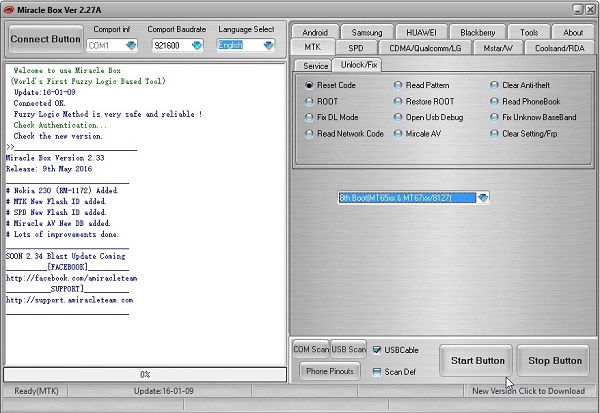Click the COM Scan button
Screen dimensions: 600x413
pyautogui.click(x=310, y=349)
